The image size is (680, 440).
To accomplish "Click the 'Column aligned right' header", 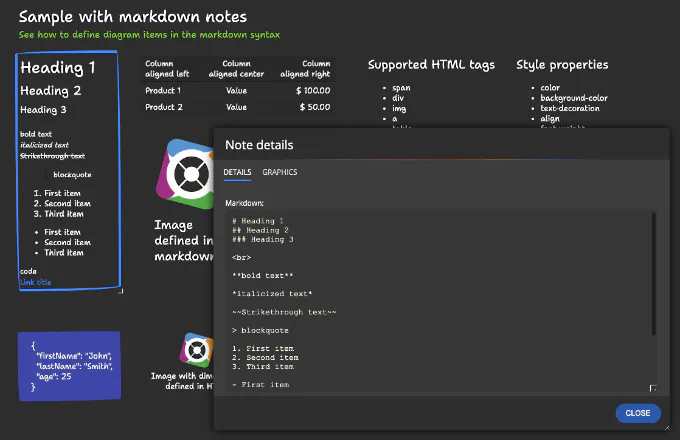I will coord(305,69).
